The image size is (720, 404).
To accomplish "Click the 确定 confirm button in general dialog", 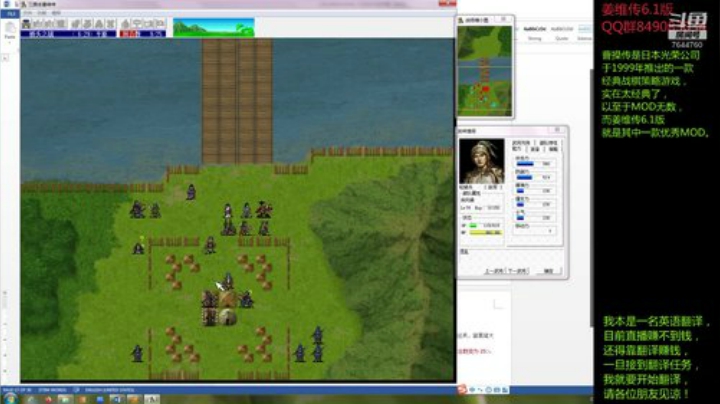I will pos(548,271).
